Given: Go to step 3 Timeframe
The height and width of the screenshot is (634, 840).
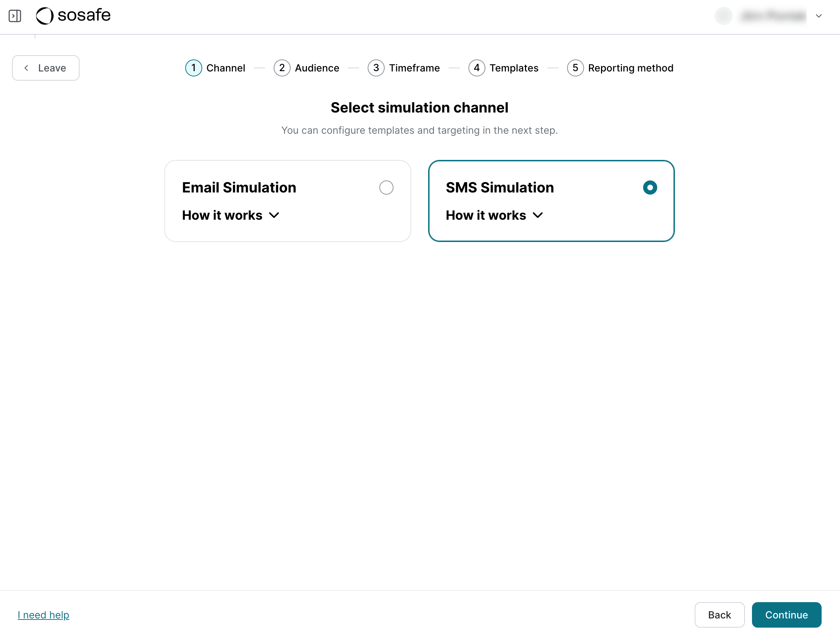Looking at the screenshot, I should pos(404,68).
